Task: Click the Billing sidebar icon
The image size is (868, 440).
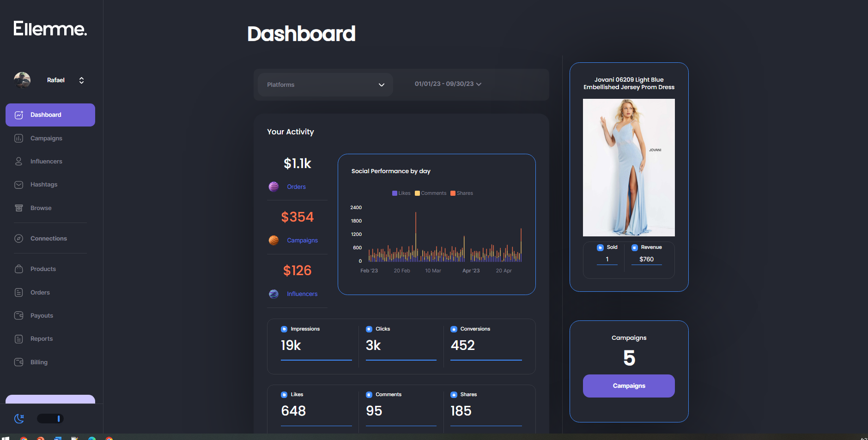Action: point(19,362)
